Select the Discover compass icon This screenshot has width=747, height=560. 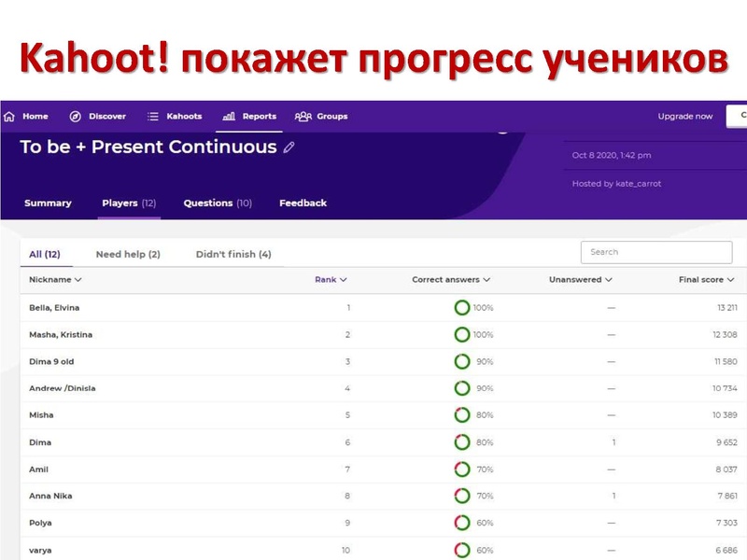click(76, 116)
